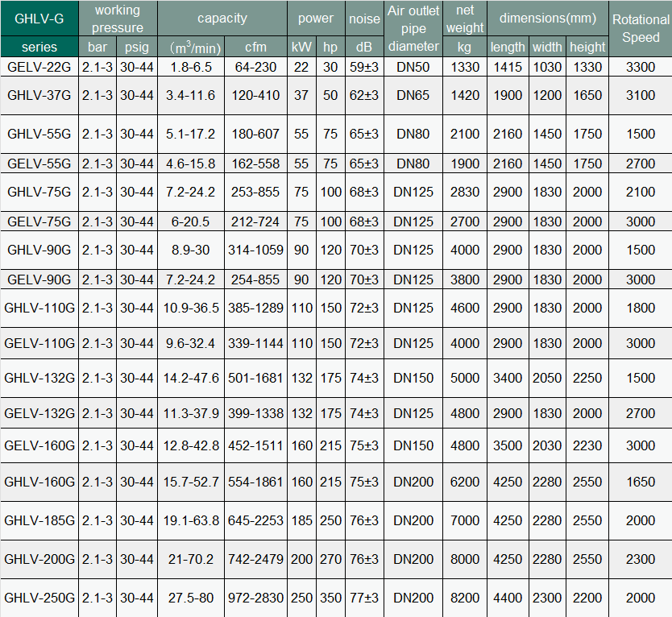Click noise value 62±3
The height and width of the screenshot is (617, 672).
(x=364, y=95)
